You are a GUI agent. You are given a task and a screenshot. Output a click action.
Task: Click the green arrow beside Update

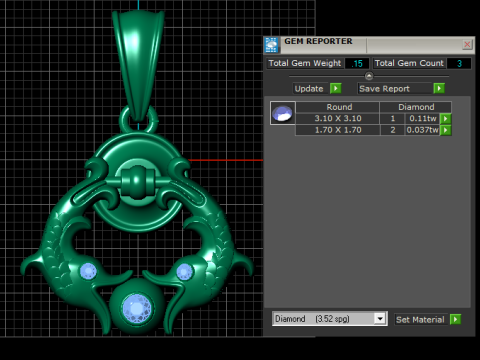point(336,88)
